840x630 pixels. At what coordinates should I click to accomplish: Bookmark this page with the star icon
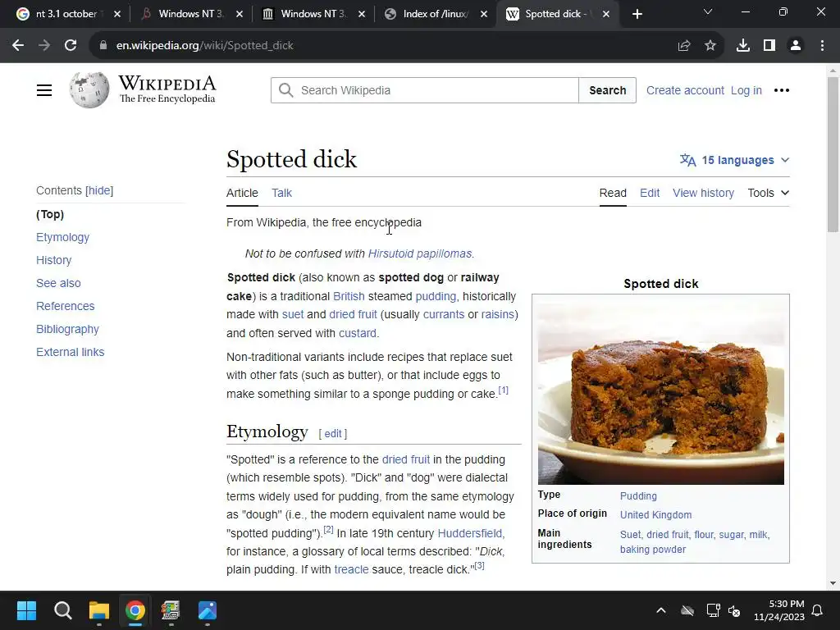[710, 46]
